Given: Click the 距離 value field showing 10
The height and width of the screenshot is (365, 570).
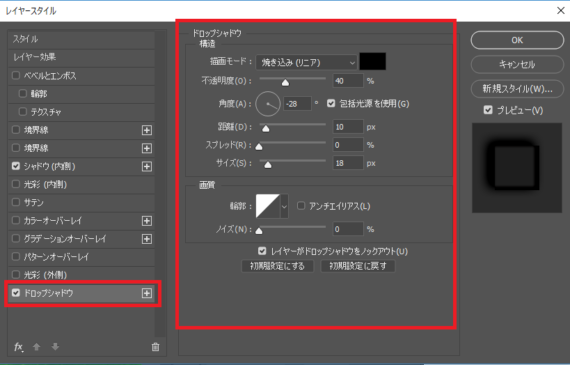Looking at the screenshot, I should point(348,127).
